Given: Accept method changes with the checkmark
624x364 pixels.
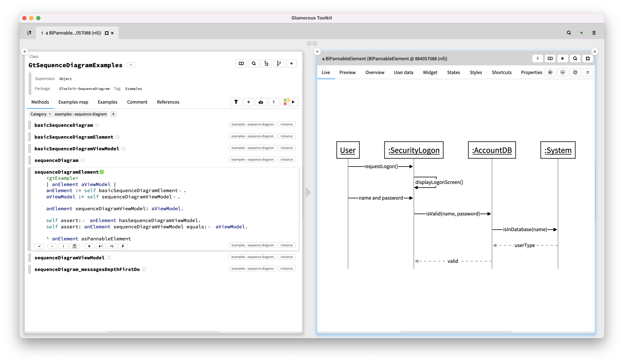Looking at the screenshot, I should [39, 246].
